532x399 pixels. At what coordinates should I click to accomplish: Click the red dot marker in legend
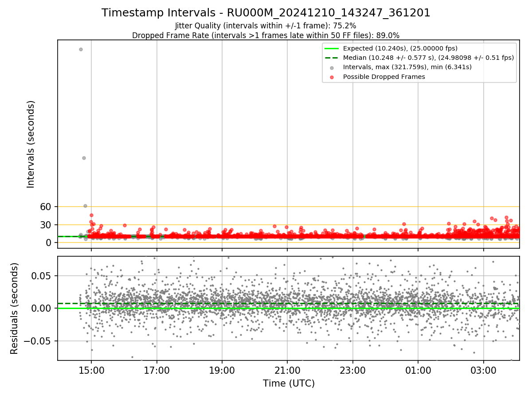coord(332,77)
